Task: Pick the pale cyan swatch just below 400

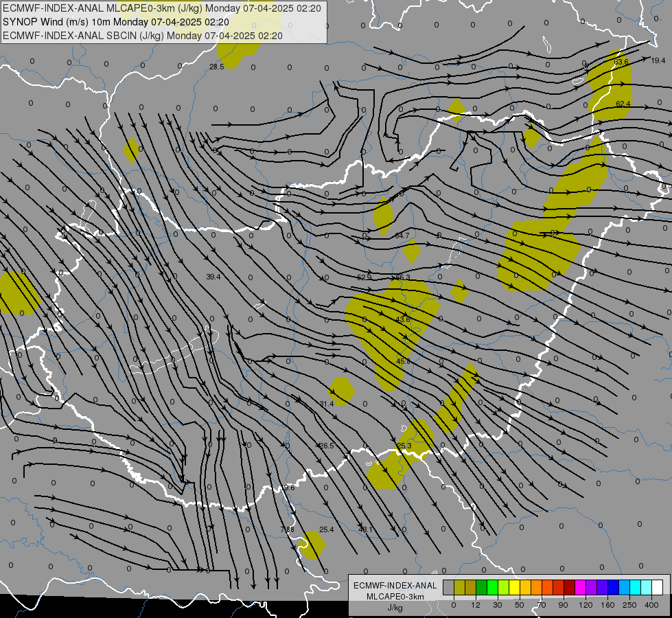Action: click(647, 588)
